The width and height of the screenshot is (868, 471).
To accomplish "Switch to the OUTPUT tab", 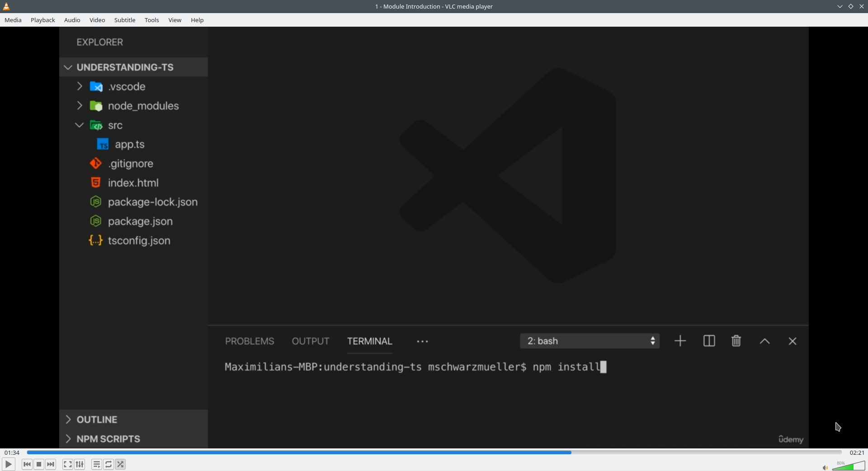I will pyautogui.click(x=311, y=341).
